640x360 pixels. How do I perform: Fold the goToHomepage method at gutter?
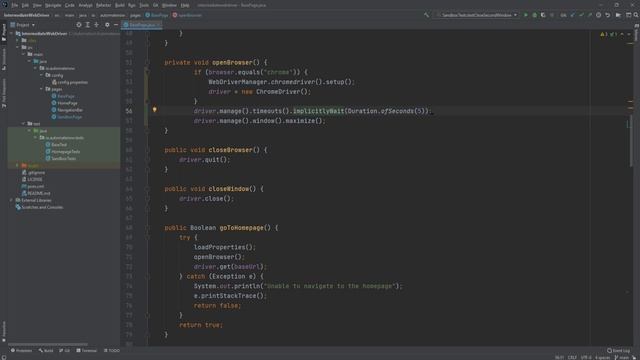[147, 228]
